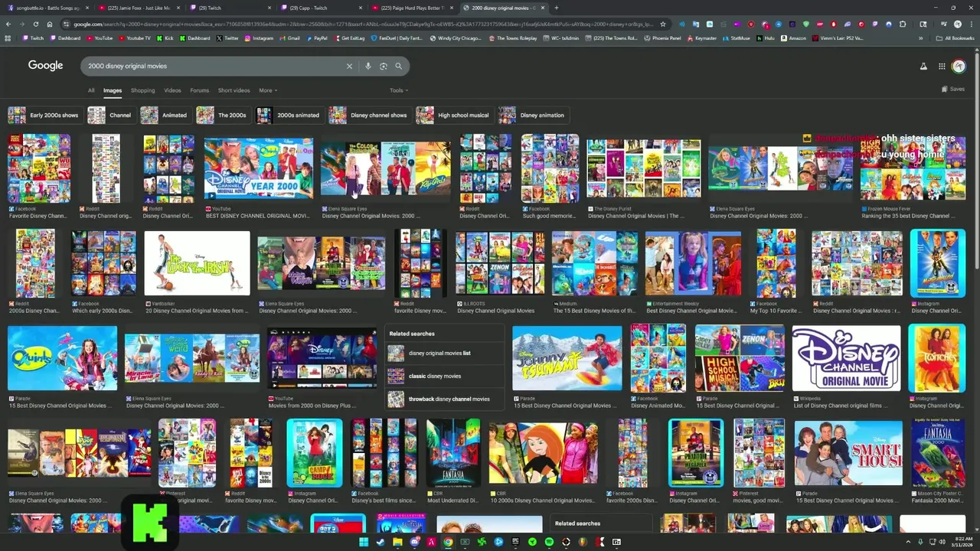Switch to the Paige Hard Plays tab
This screenshot has width=980, height=551.
411,8
